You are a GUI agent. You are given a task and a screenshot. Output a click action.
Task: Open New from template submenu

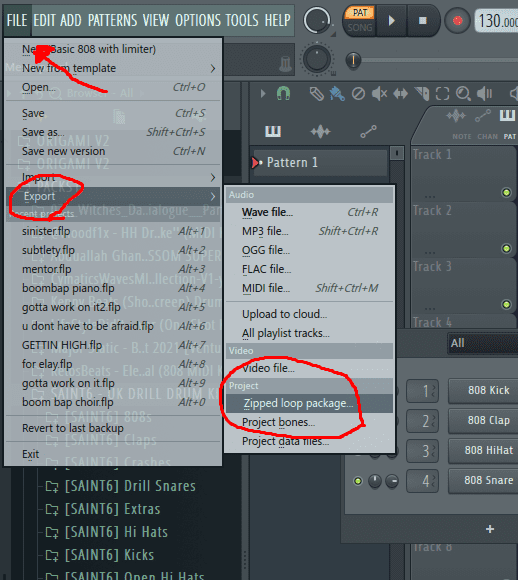[113, 68]
